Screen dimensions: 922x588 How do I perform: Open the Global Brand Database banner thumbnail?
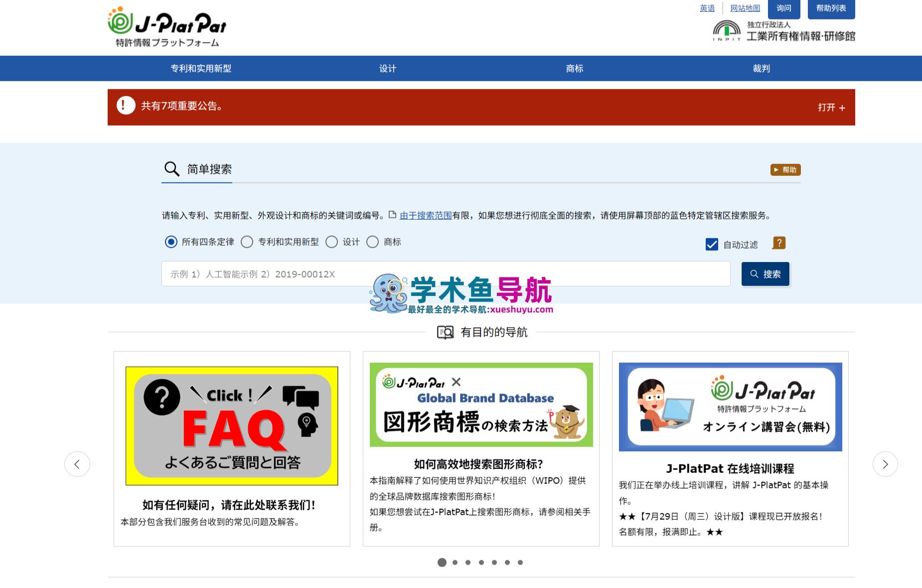[481, 405]
